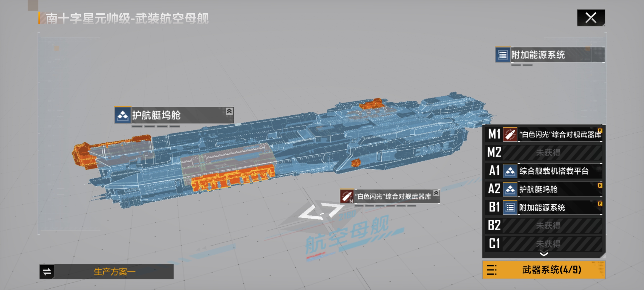Viewport: 644px width, 290px height.
Task: Expand the module list with the down chevron
Action: click(x=543, y=254)
